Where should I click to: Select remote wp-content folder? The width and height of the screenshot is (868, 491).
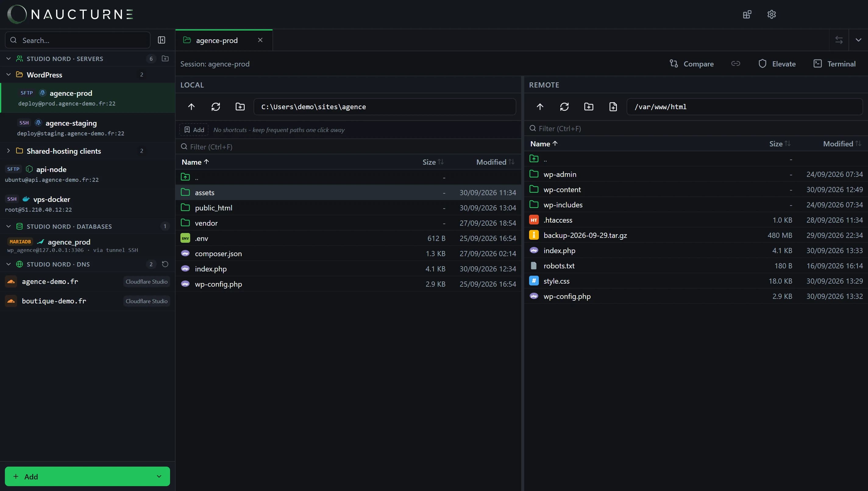[x=696, y=189]
